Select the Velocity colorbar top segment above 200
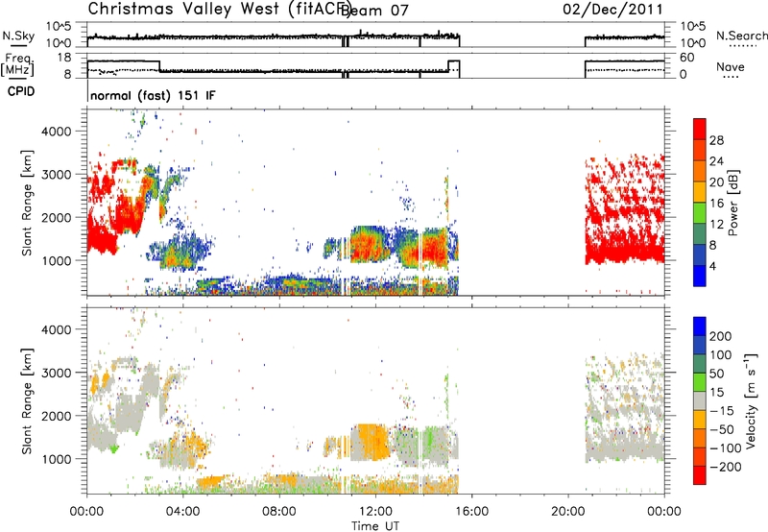 coord(700,326)
